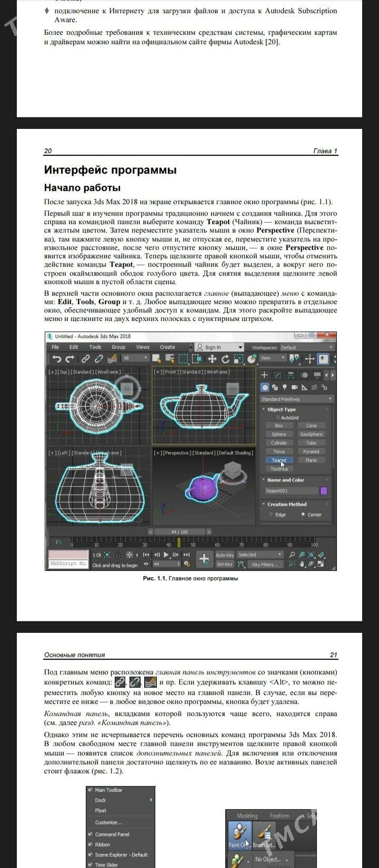Viewport: 379px width, 868px height.
Task: Click the MAXScript Mini listener field
Action: [68, 563]
